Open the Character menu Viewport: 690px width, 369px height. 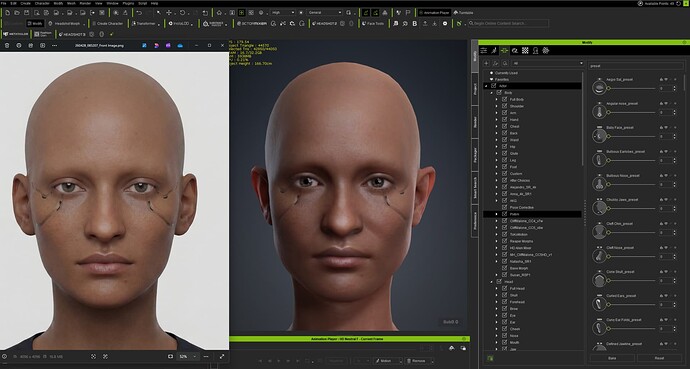(x=42, y=3)
